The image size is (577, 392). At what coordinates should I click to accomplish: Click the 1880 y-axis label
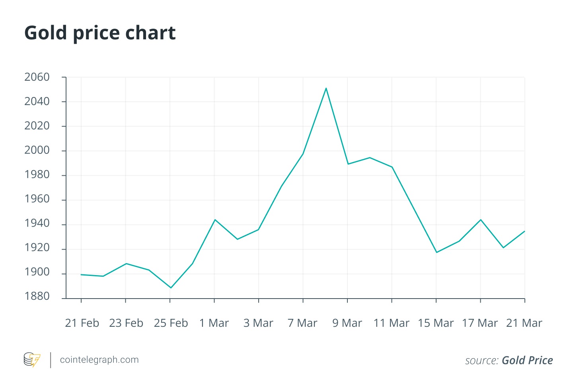coord(37,296)
